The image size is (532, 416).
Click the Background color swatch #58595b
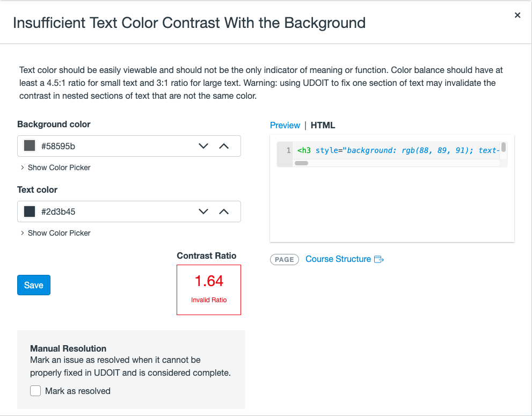point(30,146)
